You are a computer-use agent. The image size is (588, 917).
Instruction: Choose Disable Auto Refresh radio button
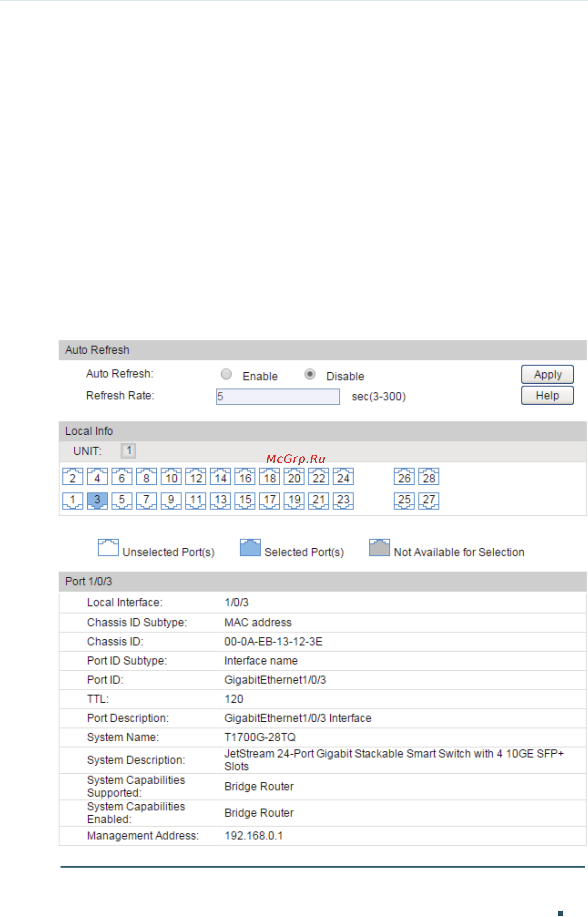coord(310,374)
